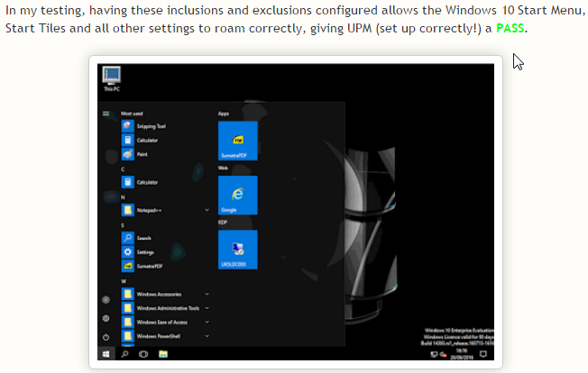Click the letter C group header
Viewport: 588px width, 373px height.
click(123, 169)
